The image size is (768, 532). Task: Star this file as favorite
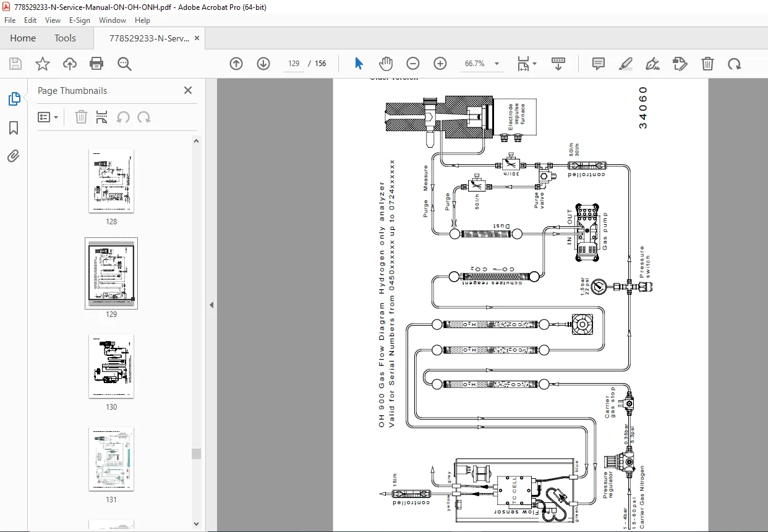(x=42, y=64)
